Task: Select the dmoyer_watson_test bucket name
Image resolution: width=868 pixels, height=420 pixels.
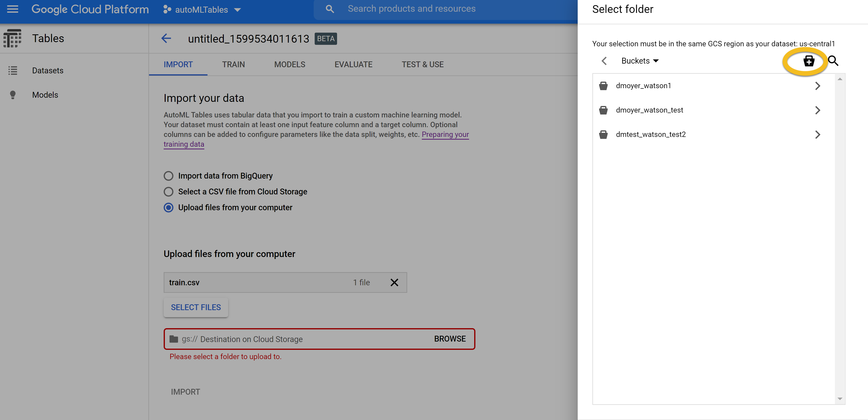Action: point(649,110)
